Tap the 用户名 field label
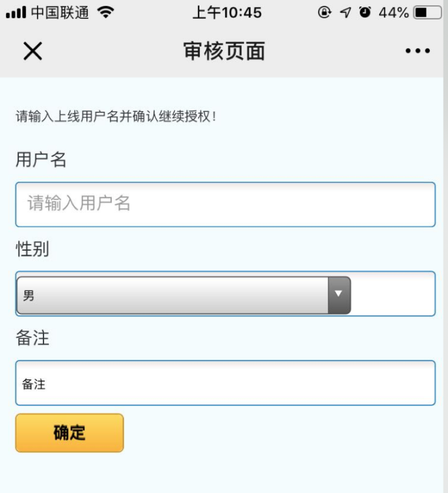Viewport: 448px width, 493px height. coord(41,160)
